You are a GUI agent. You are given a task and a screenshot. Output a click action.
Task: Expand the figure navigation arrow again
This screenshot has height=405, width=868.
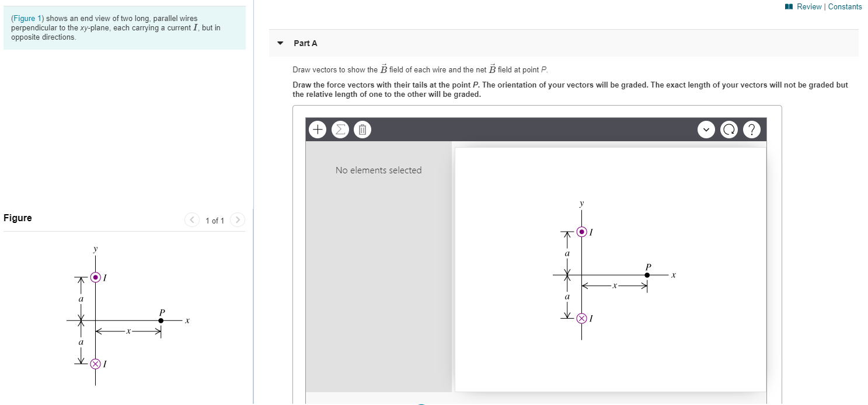(x=238, y=220)
